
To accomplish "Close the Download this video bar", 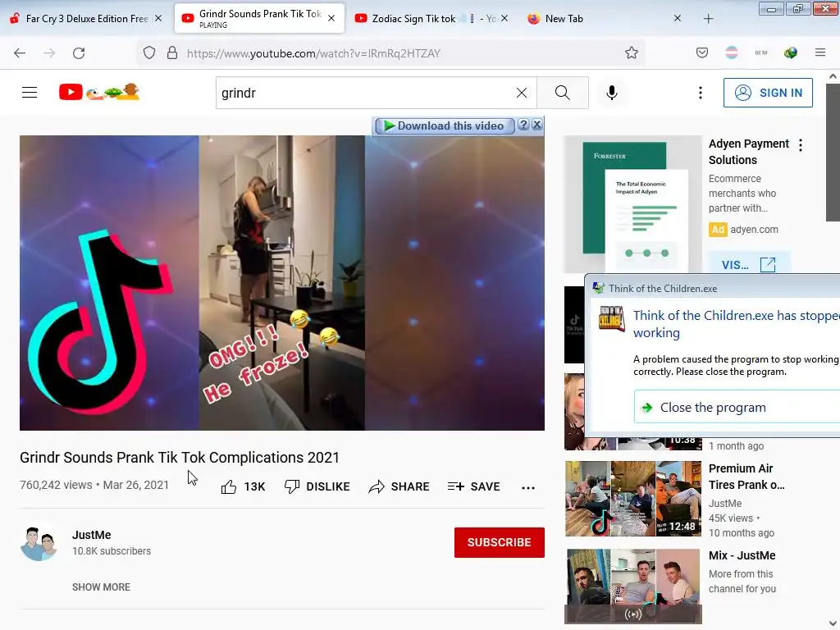I will point(537,125).
